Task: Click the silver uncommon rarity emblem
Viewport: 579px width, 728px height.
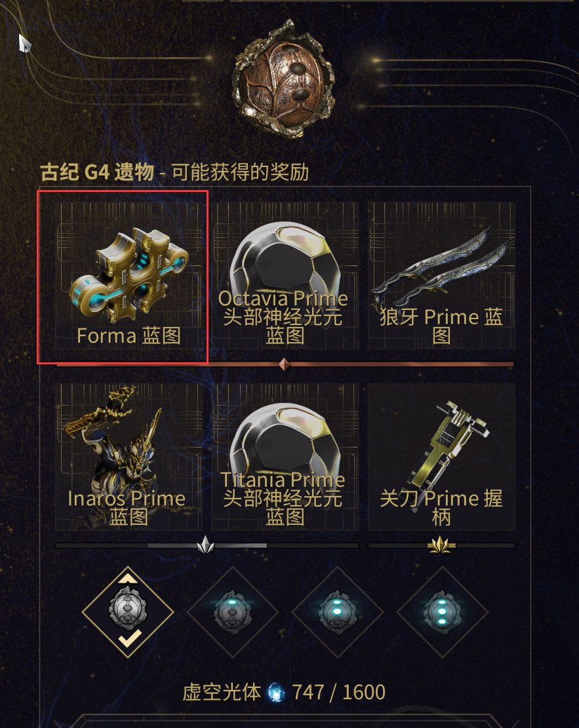Action: (x=205, y=545)
